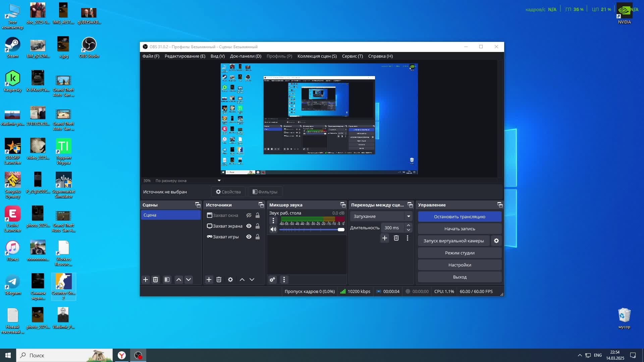Add a new scene with plus icon
Image resolution: width=644 pixels, height=362 pixels.
click(x=146, y=280)
